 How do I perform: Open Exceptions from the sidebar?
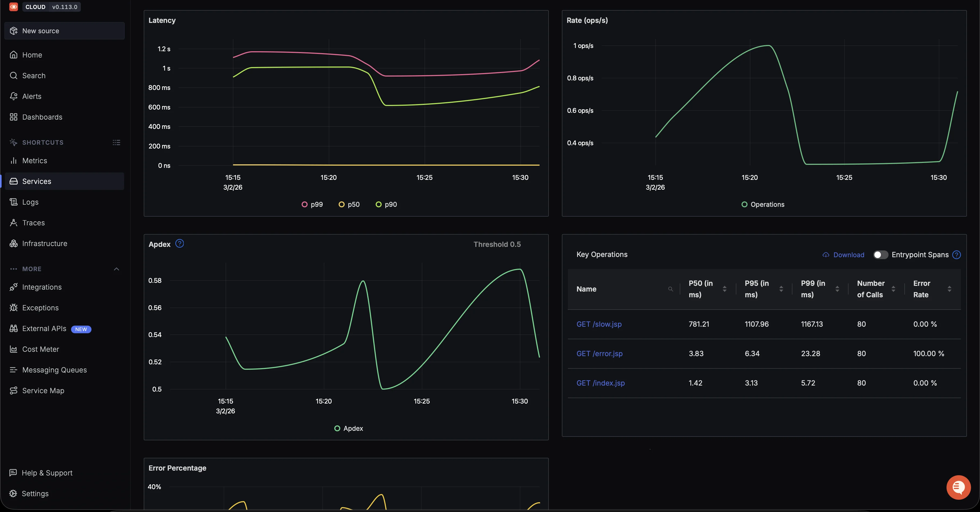pos(40,308)
